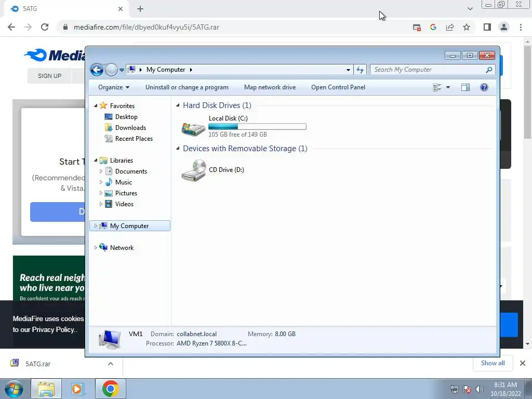Click breadcrumb arrow after My Computer
This screenshot has width=532, height=399.
191,70
